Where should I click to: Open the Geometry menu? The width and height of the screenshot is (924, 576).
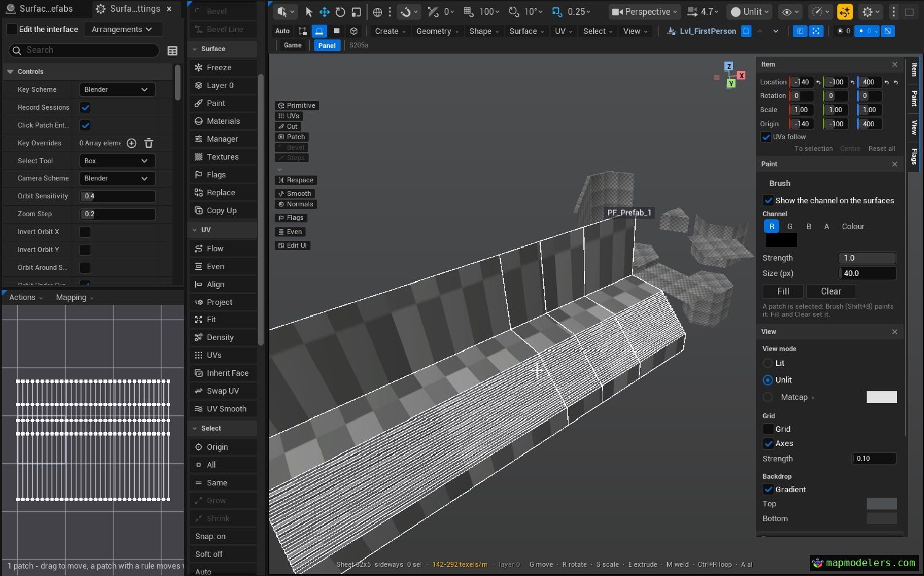tap(437, 31)
